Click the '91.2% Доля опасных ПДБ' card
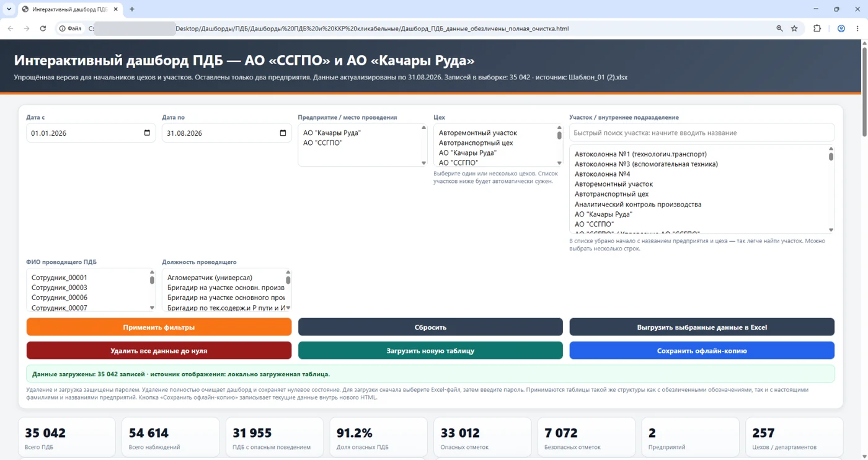This screenshot has width=868, height=460. click(x=378, y=438)
